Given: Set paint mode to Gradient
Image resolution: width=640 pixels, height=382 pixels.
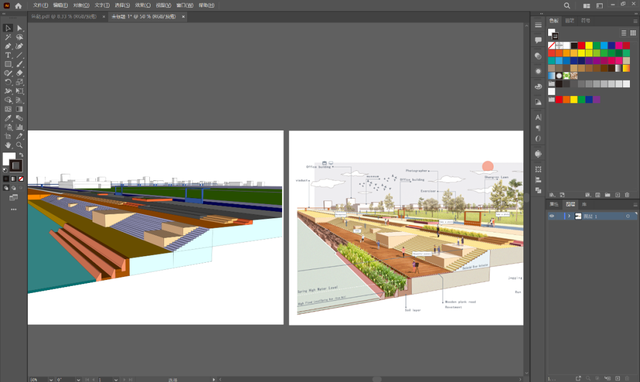Looking at the screenshot, I should click(13, 179).
